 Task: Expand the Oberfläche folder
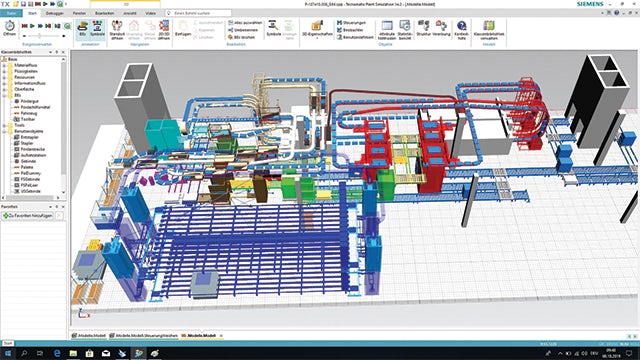click(x=4, y=89)
